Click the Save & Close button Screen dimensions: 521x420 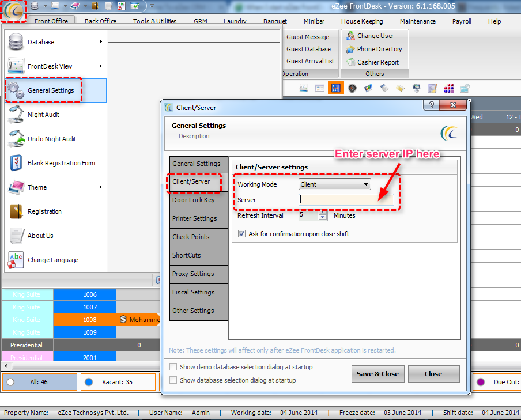(x=377, y=374)
